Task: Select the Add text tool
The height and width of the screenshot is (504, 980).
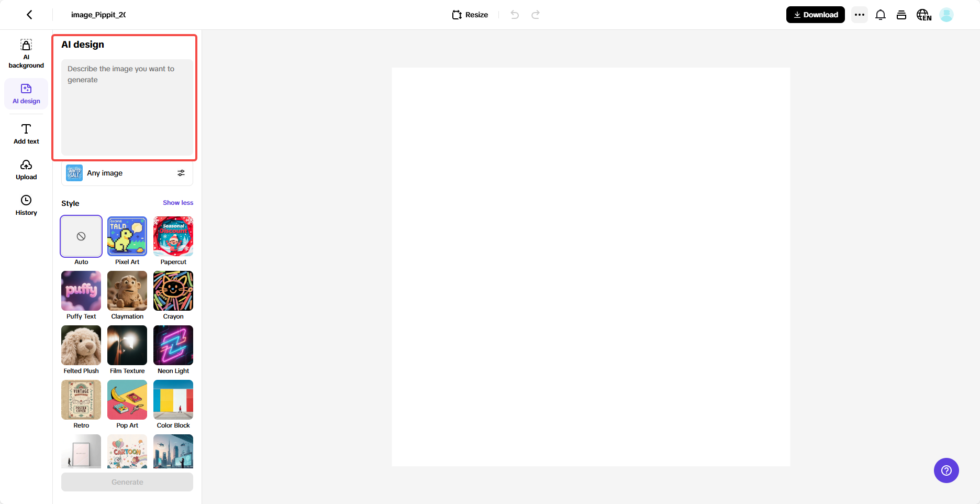Action: tap(26, 133)
